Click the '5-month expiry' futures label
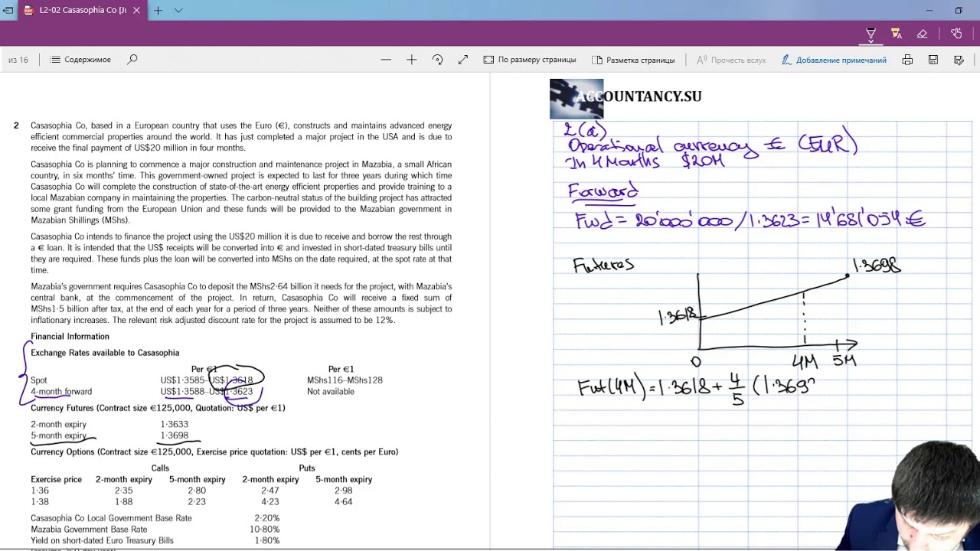This screenshot has width=980, height=551. click(58, 435)
